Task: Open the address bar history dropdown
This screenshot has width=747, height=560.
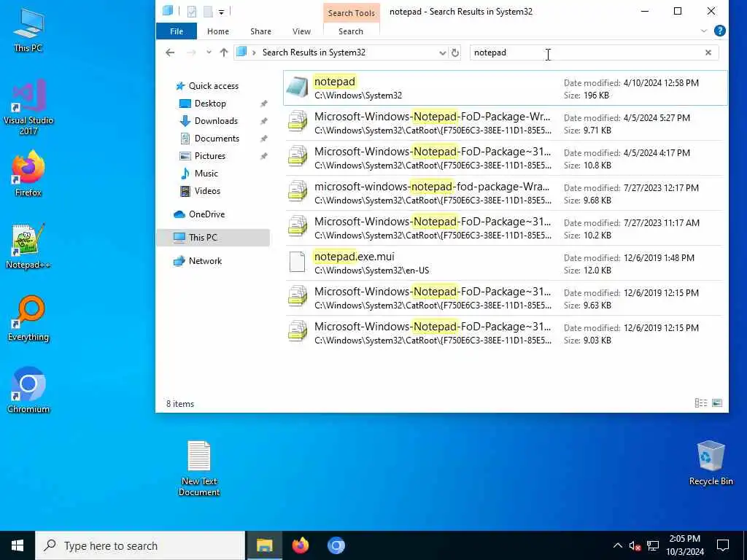Action: pyautogui.click(x=442, y=52)
